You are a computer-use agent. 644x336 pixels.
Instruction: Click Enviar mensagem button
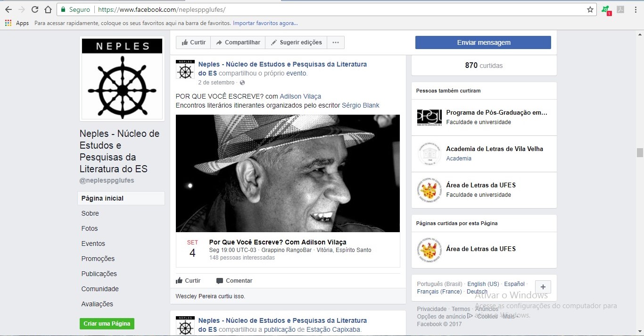click(483, 42)
